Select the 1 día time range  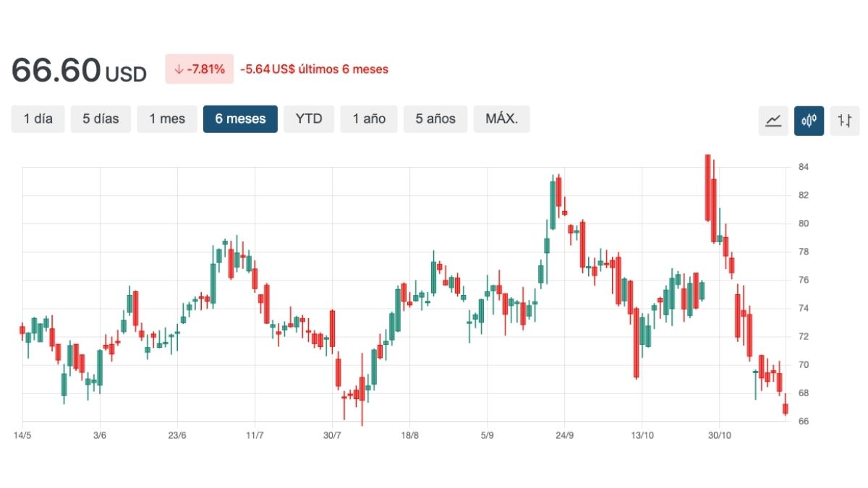(x=38, y=119)
